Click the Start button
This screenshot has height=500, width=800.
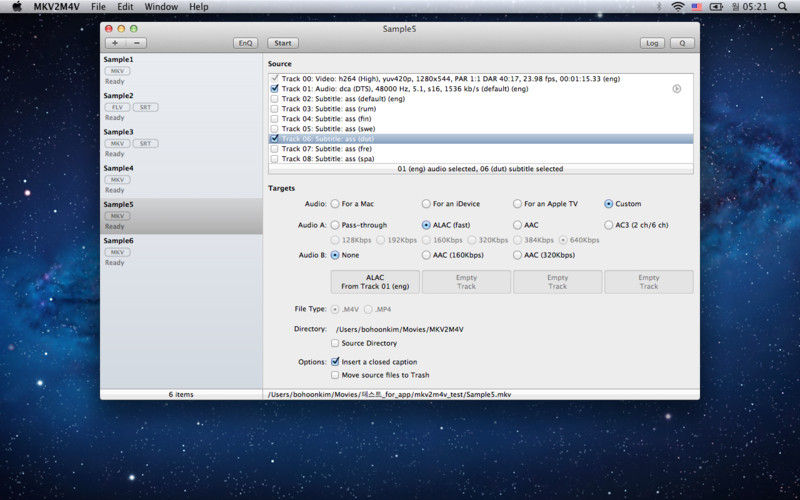(x=283, y=43)
